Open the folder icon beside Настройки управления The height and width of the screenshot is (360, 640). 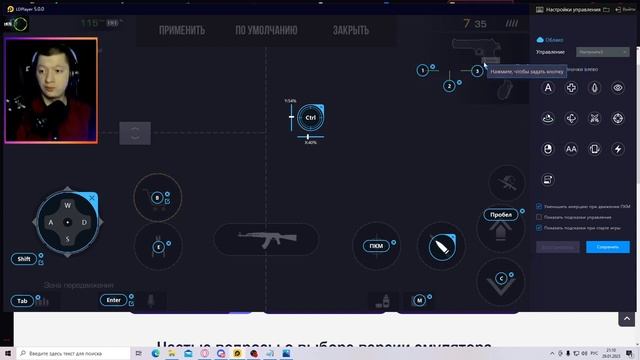pyautogui.click(x=606, y=9)
